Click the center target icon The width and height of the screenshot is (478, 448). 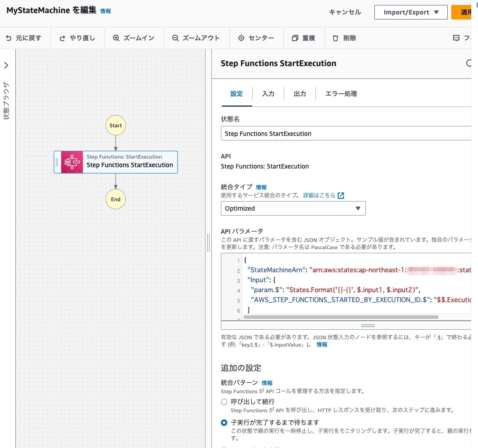[x=241, y=38]
